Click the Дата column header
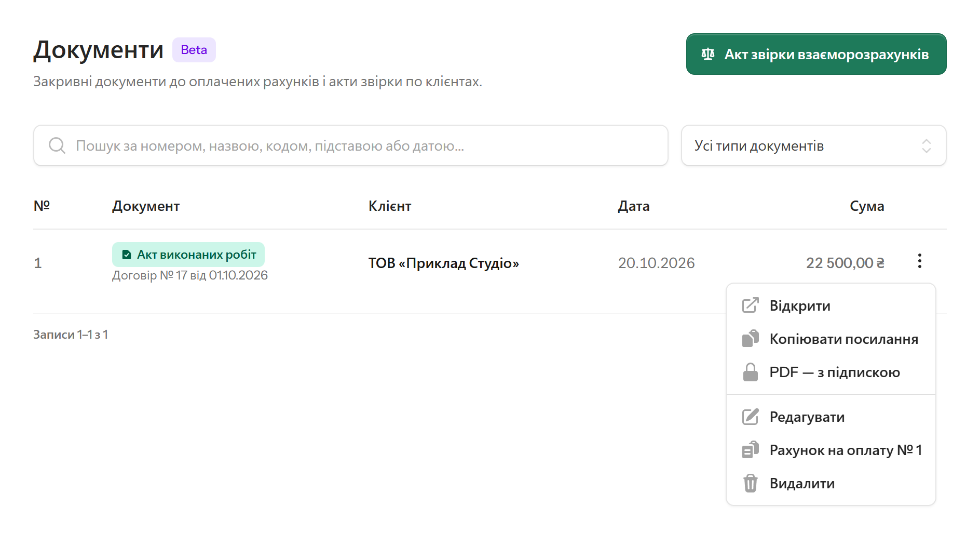980x533 pixels. coord(634,206)
